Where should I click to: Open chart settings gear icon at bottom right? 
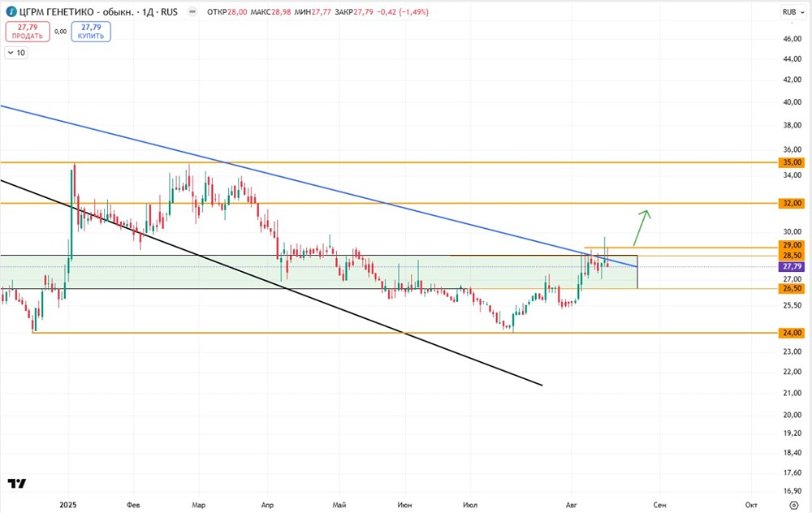pos(794,505)
